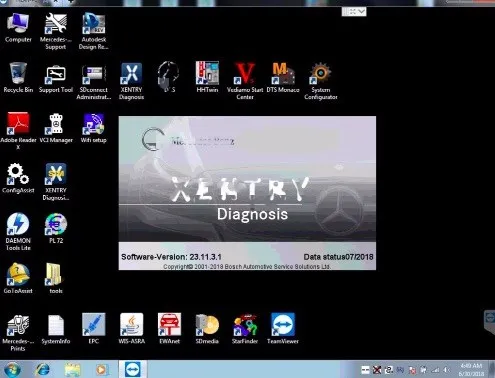
Task: Open Mercedes Support shortcut
Action: coord(56,31)
